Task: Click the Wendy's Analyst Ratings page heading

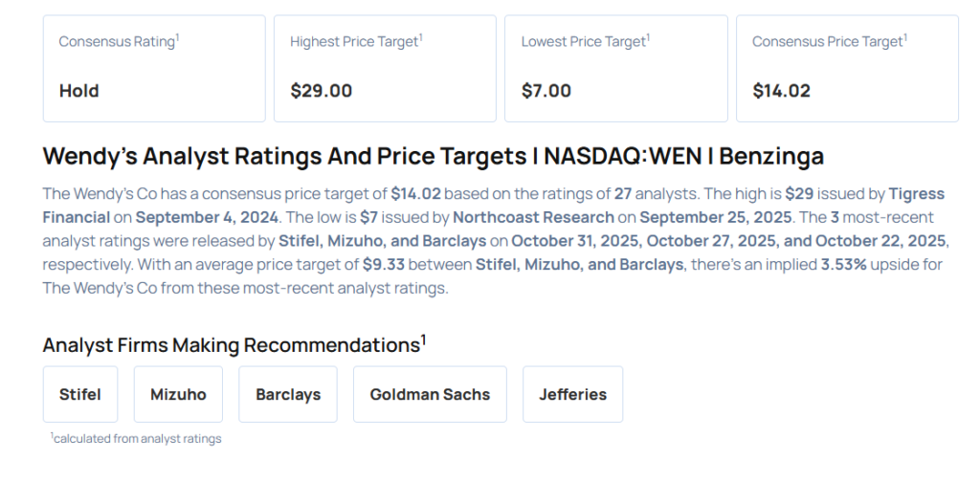Action: (x=433, y=156)
